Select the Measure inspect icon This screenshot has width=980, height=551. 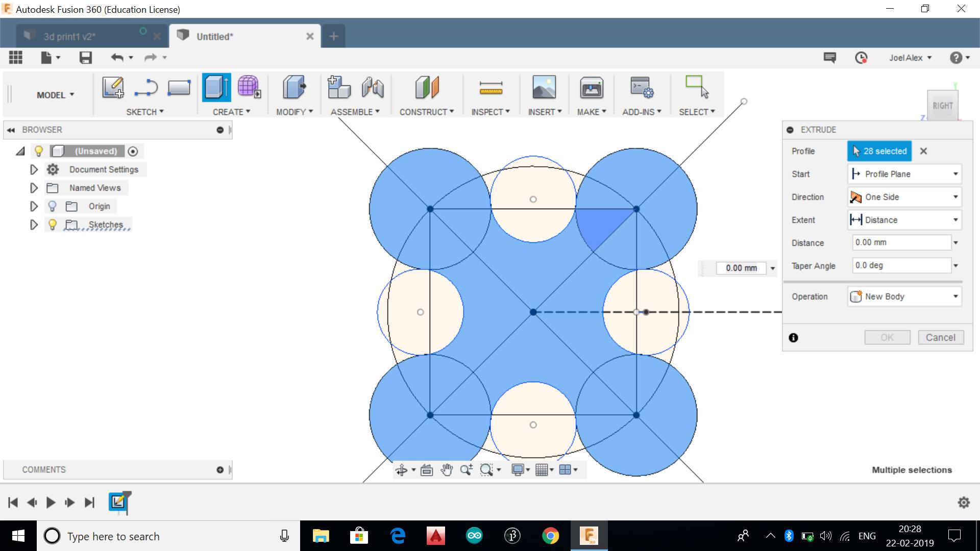coord(491,88)
